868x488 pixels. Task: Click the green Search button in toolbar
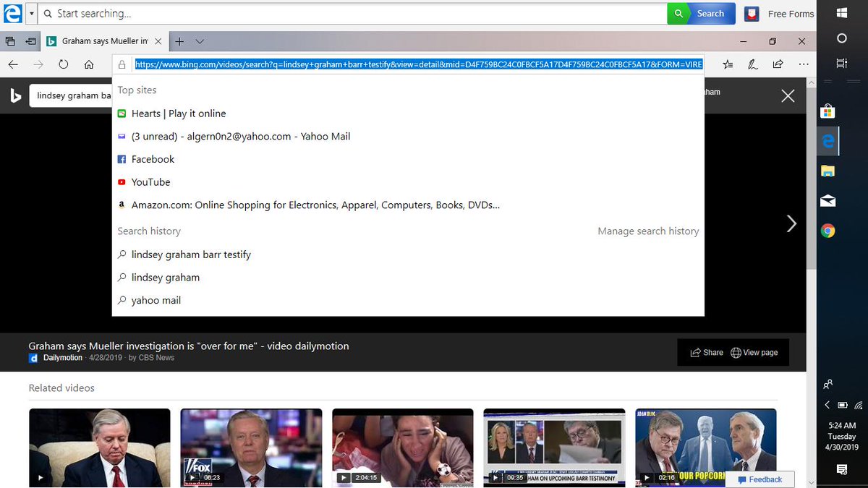point(701,14)
